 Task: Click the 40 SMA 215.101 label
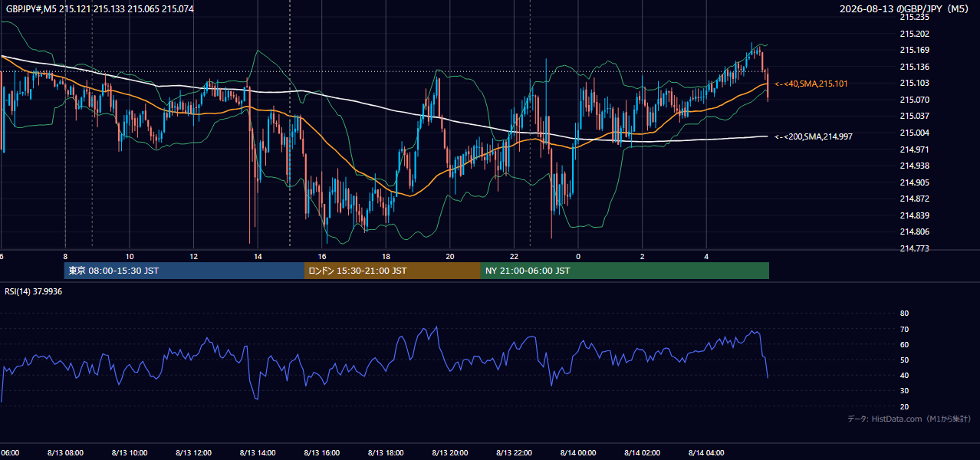click(x=811, y=84)
